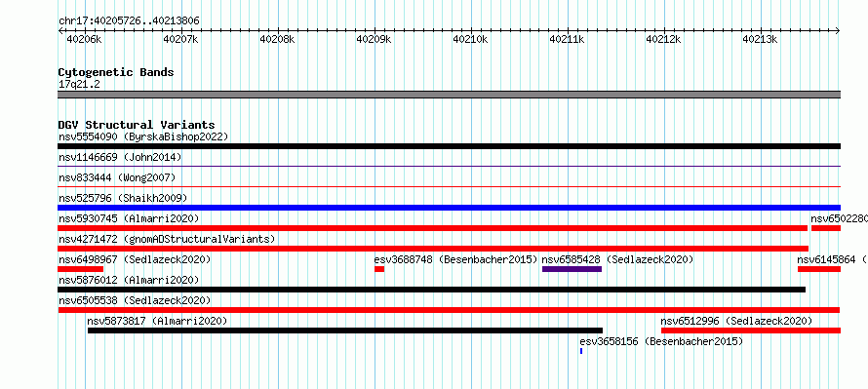
Task: Select the small red esv3688748 bar
Action: click(x=379, y=269)
